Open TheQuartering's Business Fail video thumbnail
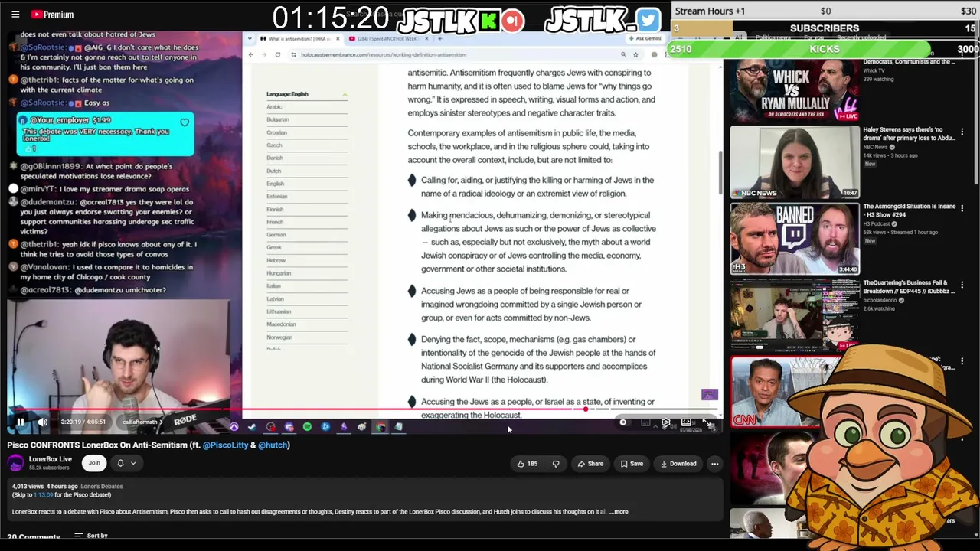980x551 pixels. coord(795,315)
